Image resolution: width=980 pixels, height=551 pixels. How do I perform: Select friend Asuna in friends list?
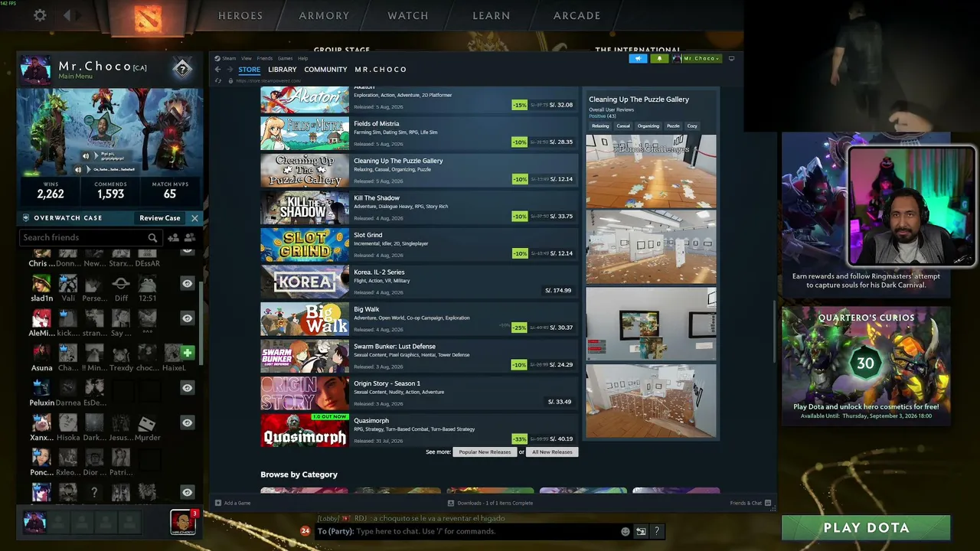point(41,357)
